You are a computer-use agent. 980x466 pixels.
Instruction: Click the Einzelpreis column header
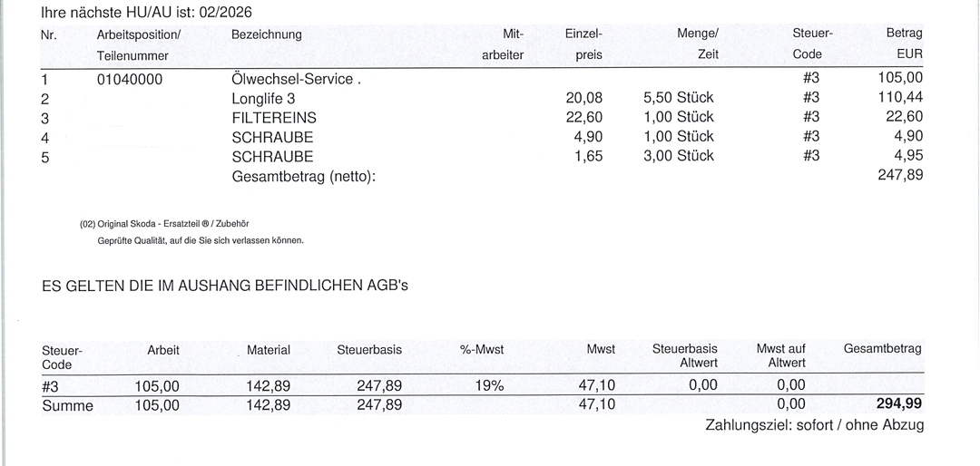pos(584,44)
